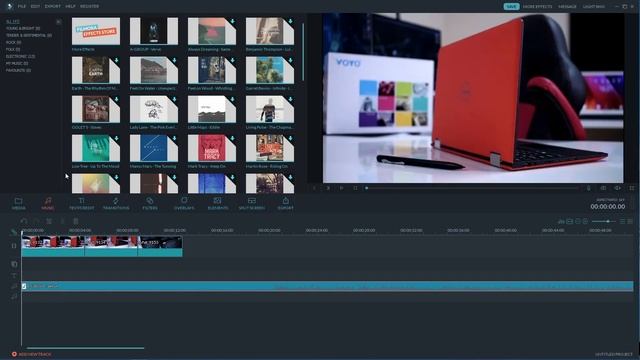Collapse the music category panel
This screenshot has height=360, width=640.
[59, 22]
